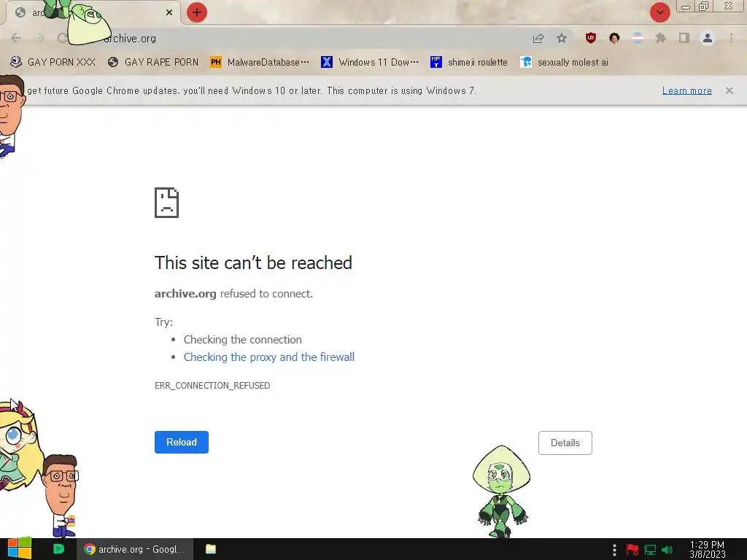Open the uBlock Origin extension icon
Screen dimensions: 747x560
pos(591,38)
